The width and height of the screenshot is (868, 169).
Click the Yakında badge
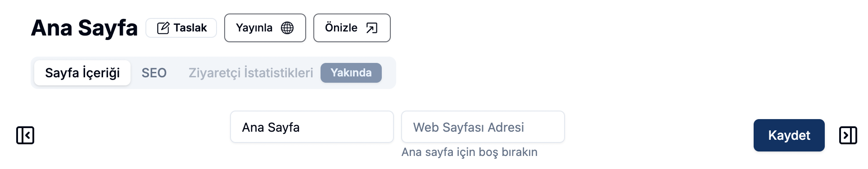[x=351, y=73]
